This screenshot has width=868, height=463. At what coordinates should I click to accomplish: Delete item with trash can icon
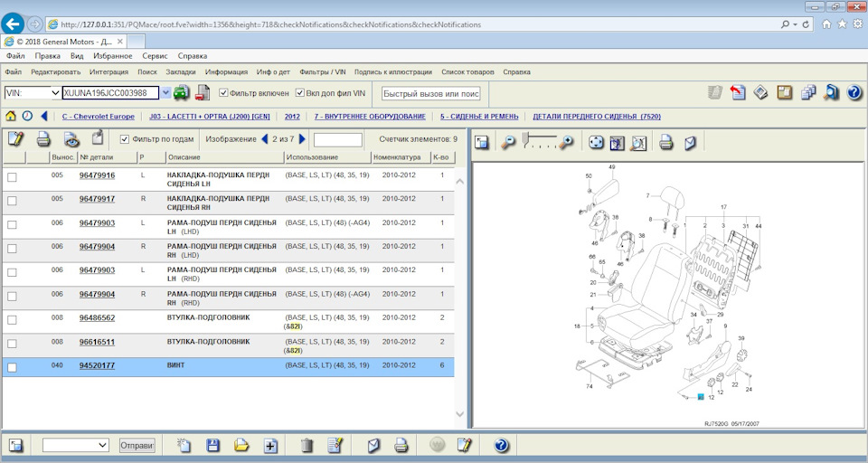click(x=307, y=445)
